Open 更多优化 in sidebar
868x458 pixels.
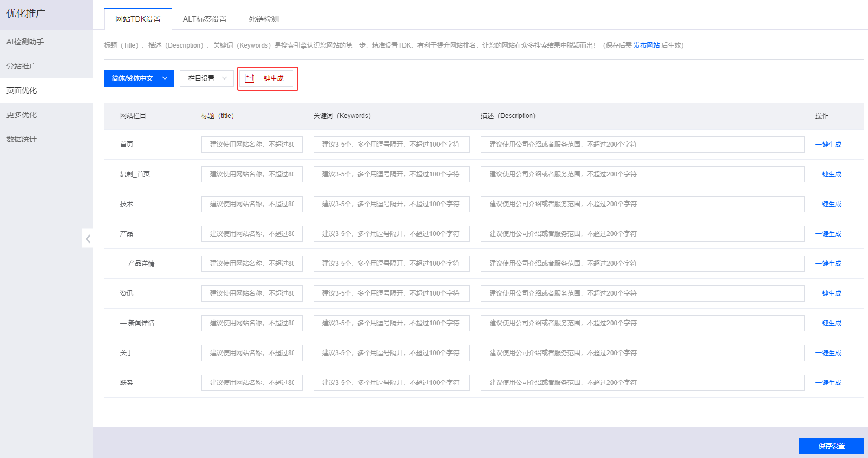tap(47, 115)
